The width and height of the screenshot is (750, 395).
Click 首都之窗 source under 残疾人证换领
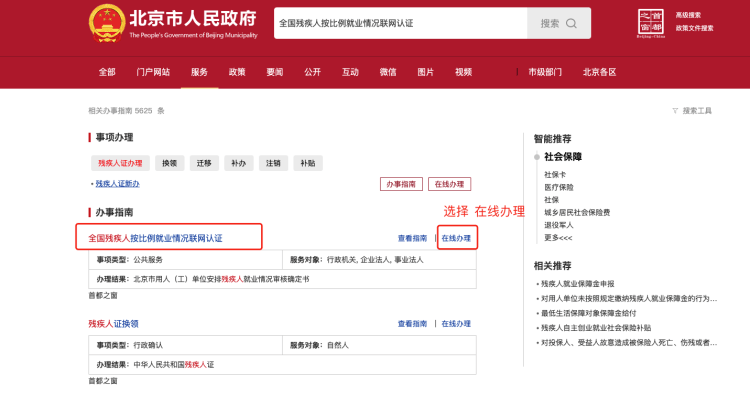pos(103,381)
